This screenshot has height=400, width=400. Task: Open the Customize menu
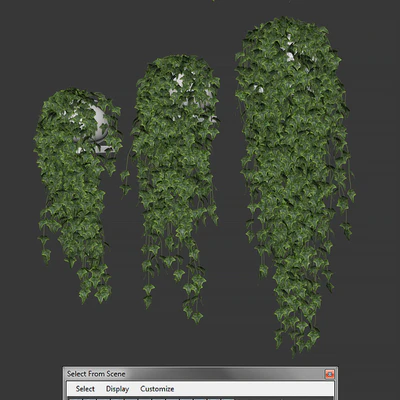pos(157,389)
